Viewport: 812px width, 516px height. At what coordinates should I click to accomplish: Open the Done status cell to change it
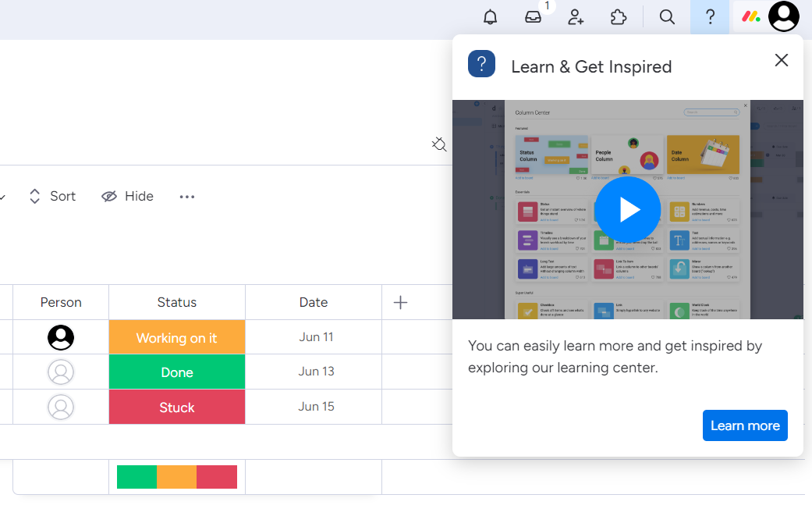click(176, 372)
